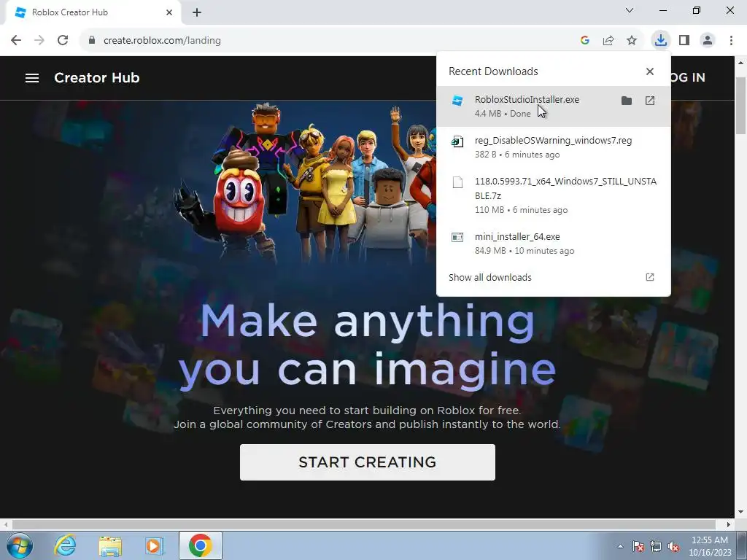Click the network tray icon
This screenshot has height=560, width=747.
pyautogui.click(x=656, y=546)
